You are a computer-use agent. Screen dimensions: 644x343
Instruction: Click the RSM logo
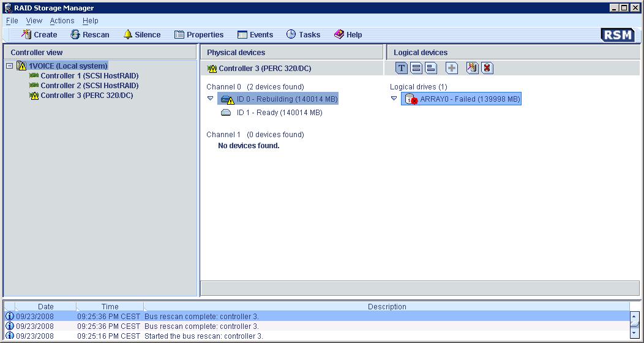coord(617,35)
